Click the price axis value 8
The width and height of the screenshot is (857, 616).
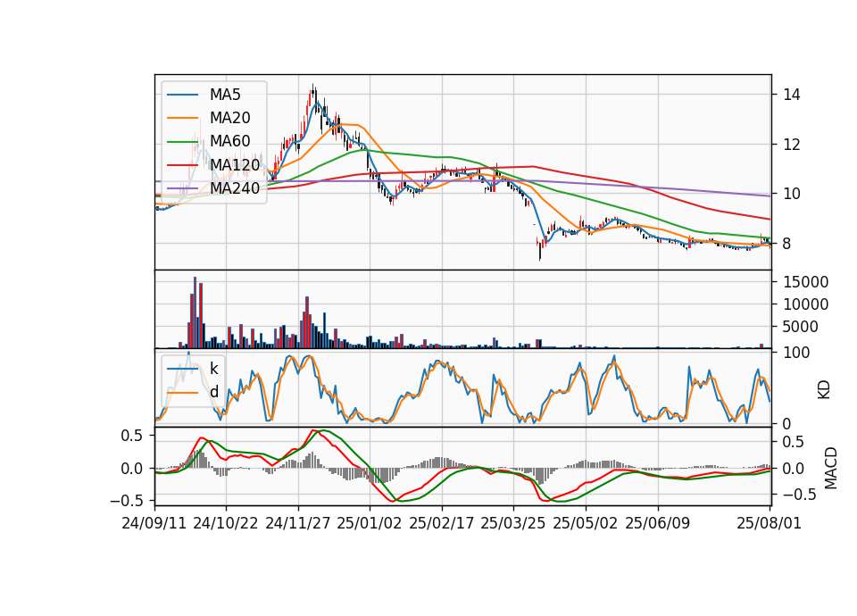point(787,244)
